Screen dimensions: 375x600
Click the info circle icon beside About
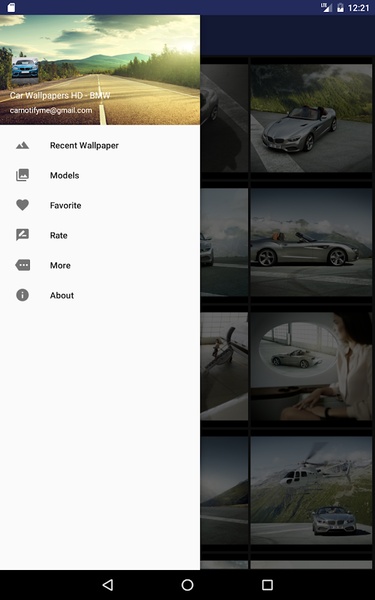23,295
